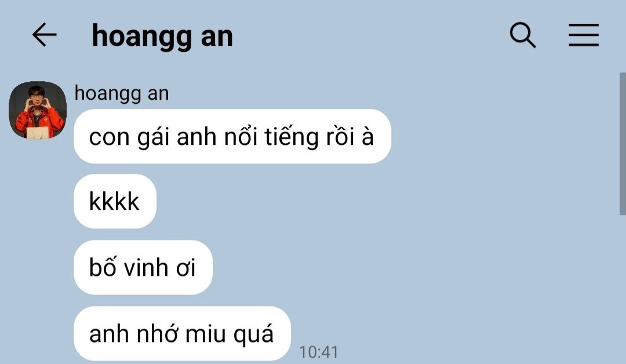
Task: Tap the bold 'hoangg an' chat title
Action: click(162, 36)
